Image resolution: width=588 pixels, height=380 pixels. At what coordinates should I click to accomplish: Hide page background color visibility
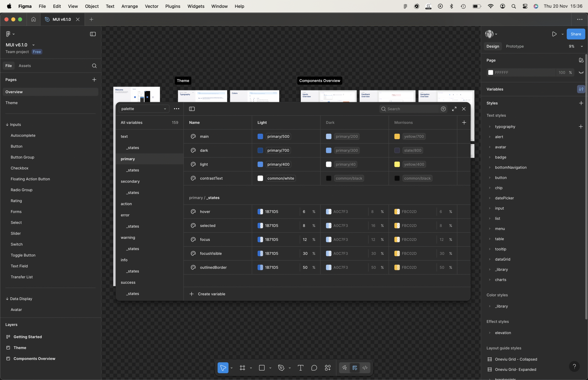[x=581, y=73]
